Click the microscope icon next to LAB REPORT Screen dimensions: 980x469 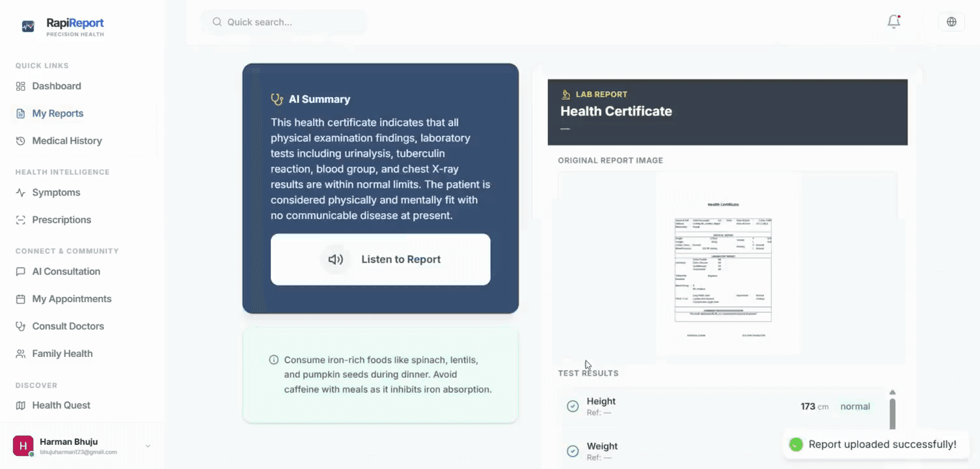click(565, 94)
